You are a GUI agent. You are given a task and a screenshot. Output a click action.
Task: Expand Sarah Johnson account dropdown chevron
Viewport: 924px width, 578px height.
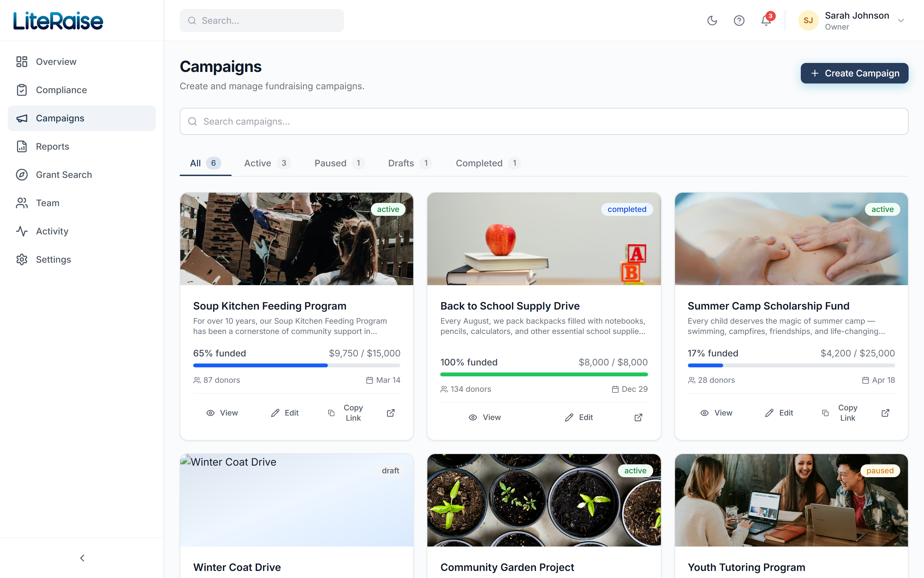point(901,21)
